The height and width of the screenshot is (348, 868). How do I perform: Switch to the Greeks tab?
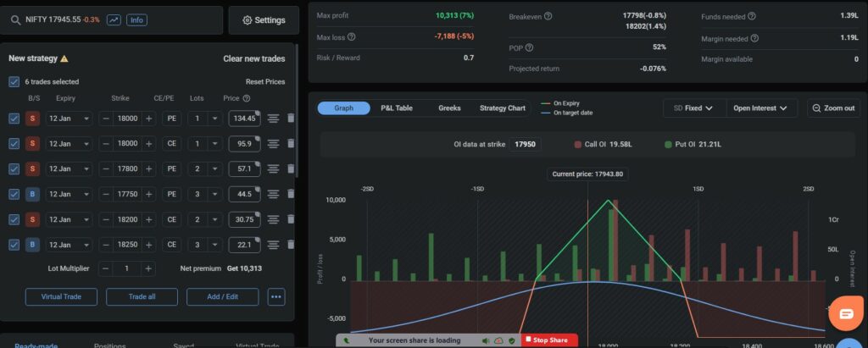pos(449,108)
